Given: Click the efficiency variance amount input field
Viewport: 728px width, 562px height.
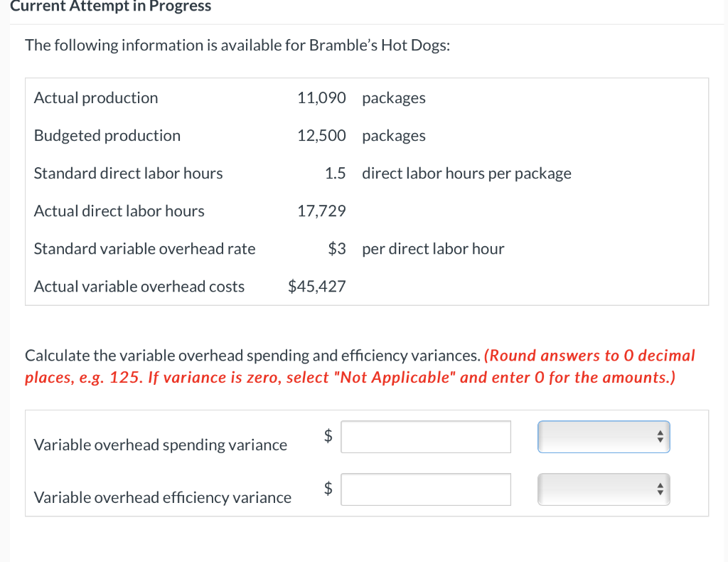Looking at the screenshot, I should [x=425, y=489].
